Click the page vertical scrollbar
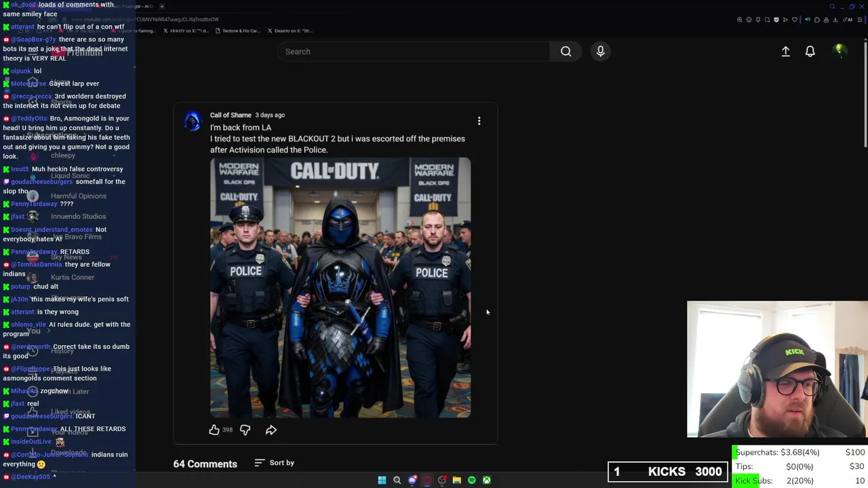This screenshot has height=488, width=868. click(865, 95)
